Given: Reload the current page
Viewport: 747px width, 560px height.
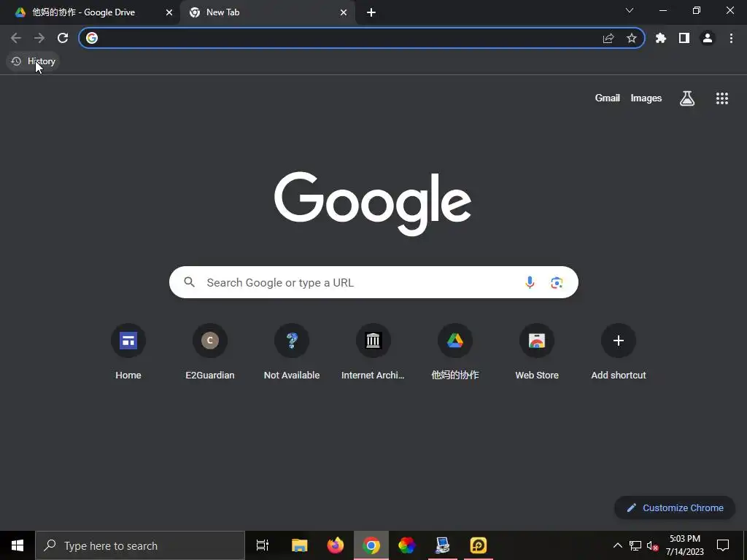Looking at the screenshot, I should [x=63, y=38].
